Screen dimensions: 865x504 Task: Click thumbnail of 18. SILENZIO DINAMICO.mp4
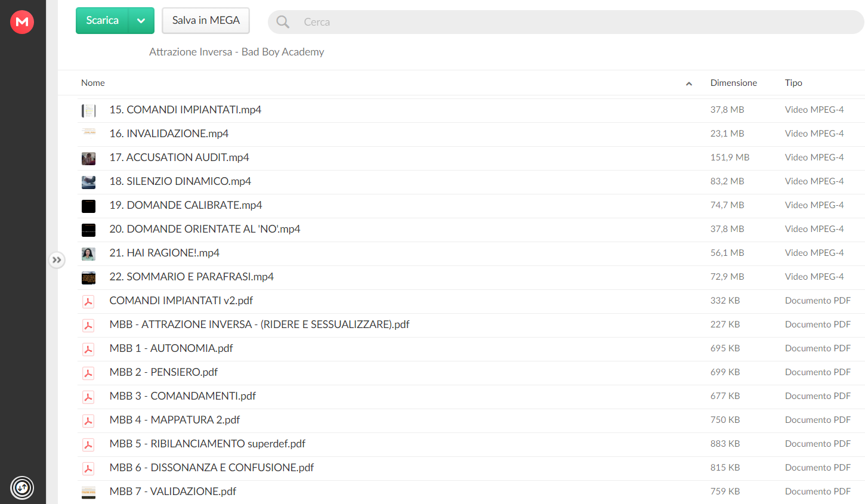pos(88,182)
